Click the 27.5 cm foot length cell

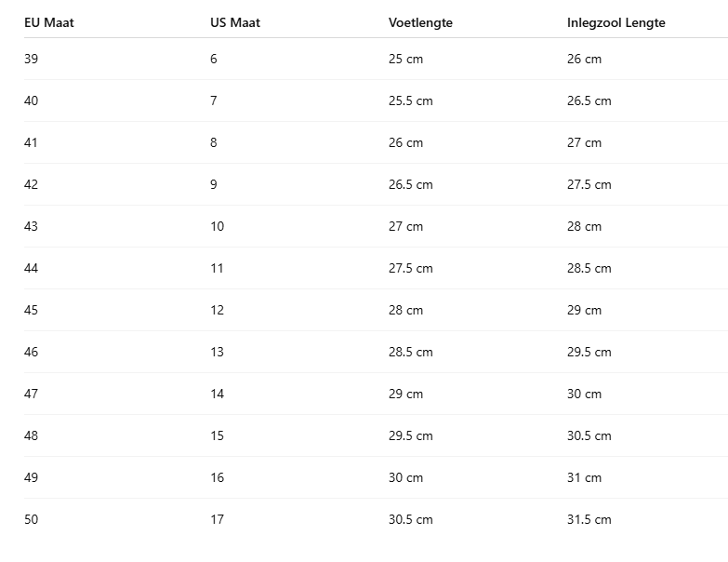tap(410, 268)
